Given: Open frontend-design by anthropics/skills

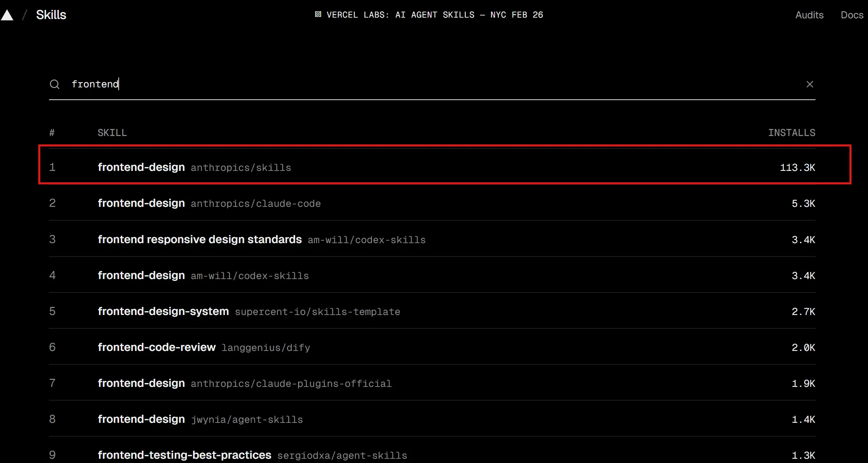Looking at the screenshot, I should point(141,167).
